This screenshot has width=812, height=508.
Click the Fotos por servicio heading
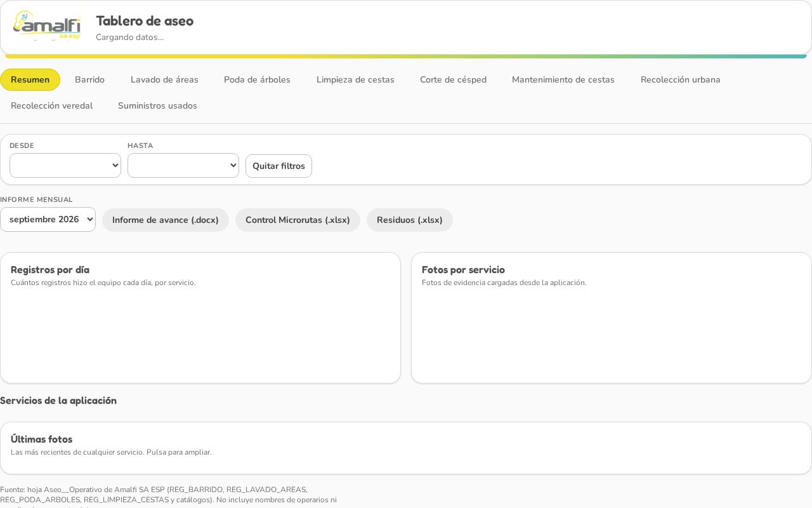[x=463, y=270]
